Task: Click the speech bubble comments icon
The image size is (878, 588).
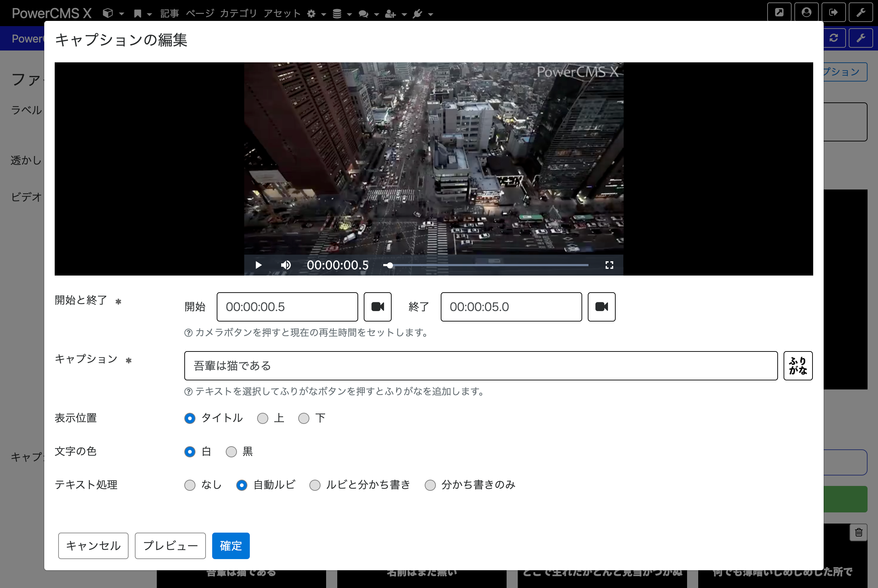Action: (363, 14)
